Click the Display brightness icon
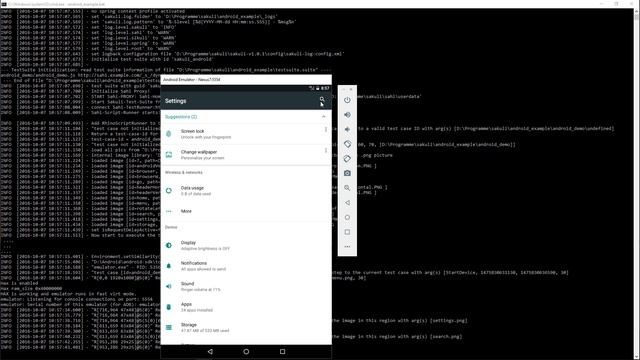 (x=169, y=245)
